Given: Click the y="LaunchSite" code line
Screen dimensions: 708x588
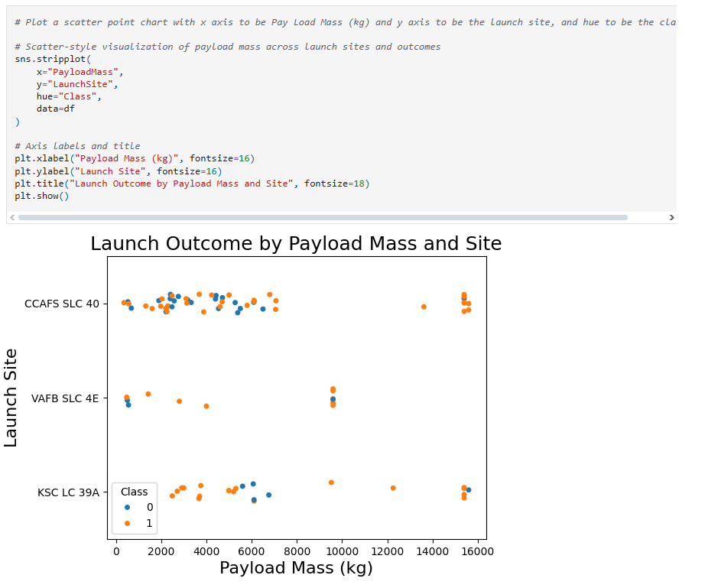Looking at the screenshot, I should 77,84.
